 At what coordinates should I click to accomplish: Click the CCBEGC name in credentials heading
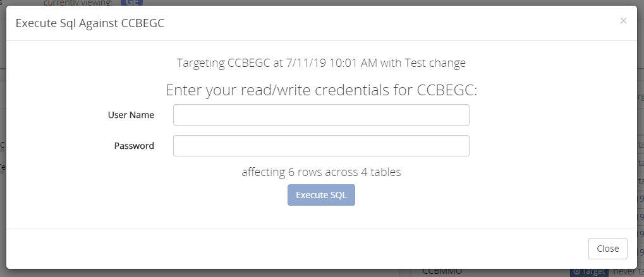coord(445,90)
